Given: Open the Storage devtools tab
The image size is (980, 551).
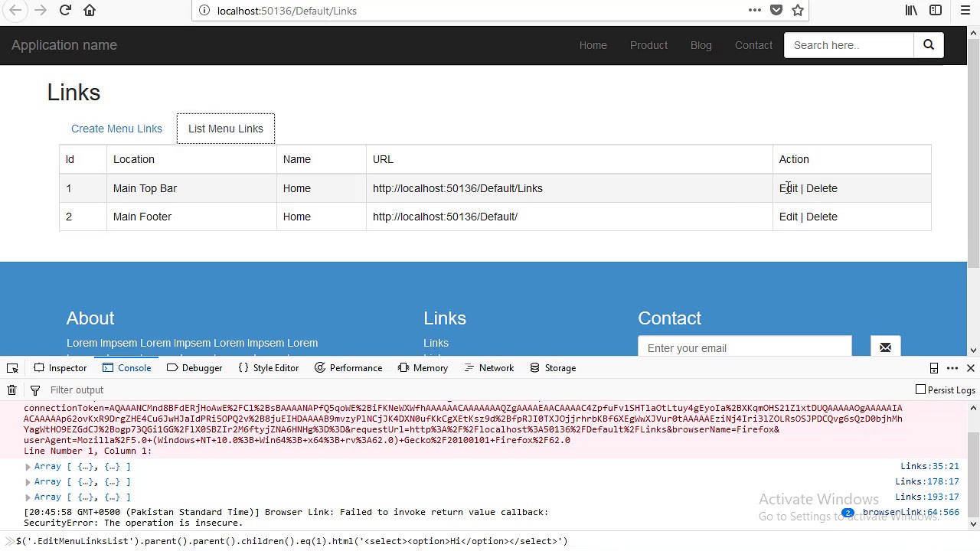Looking at the screenshot, I should coord(553,368).
